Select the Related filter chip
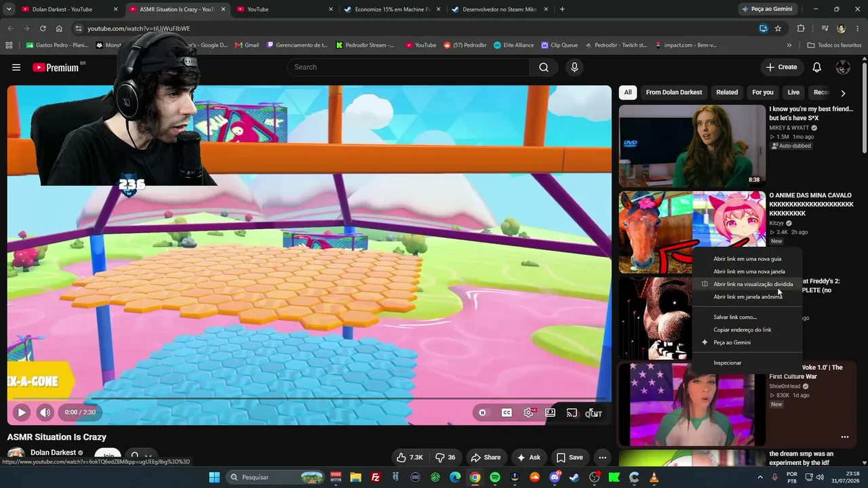868x488 pixels. (727, 92)
